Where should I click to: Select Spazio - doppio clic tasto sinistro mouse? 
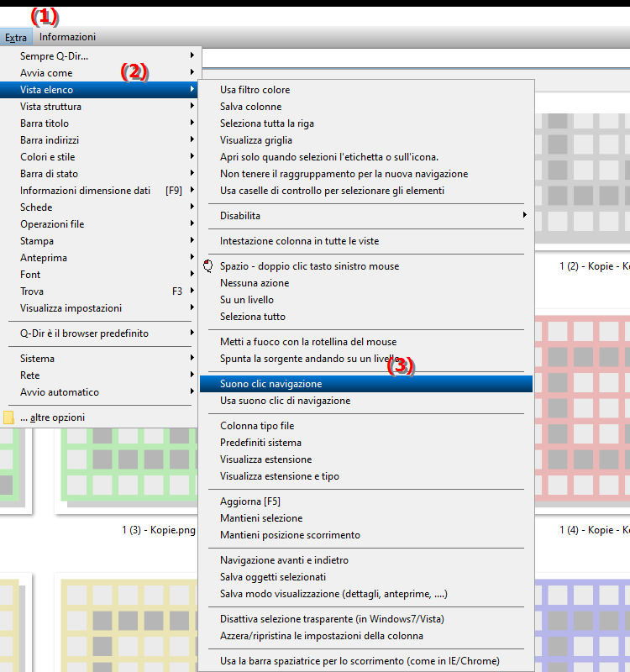pyautogui.click(x=366, y=266)
